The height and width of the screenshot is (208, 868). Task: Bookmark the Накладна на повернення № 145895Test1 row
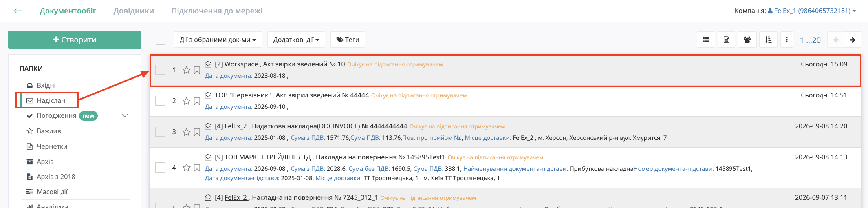pos(197,168)
